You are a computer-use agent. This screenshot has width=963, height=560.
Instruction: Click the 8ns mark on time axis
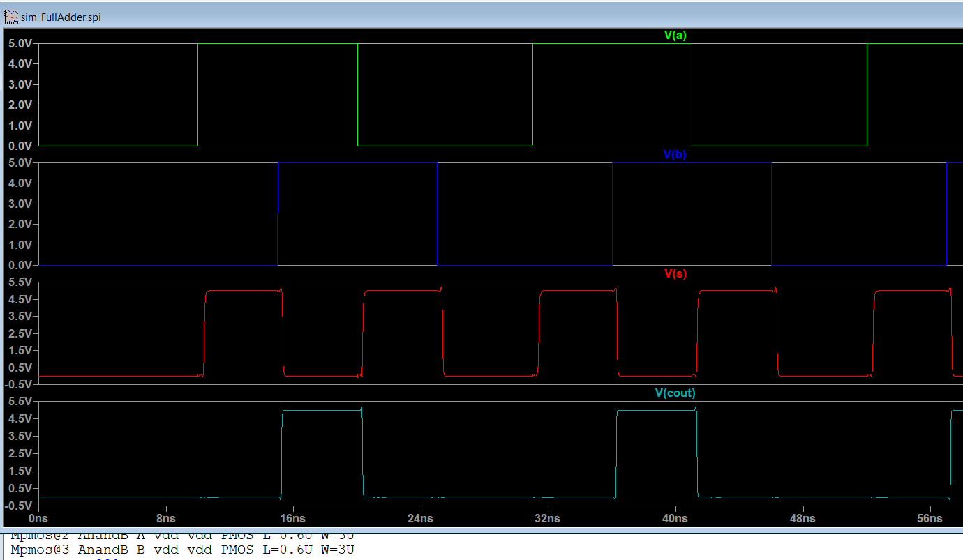165,519
